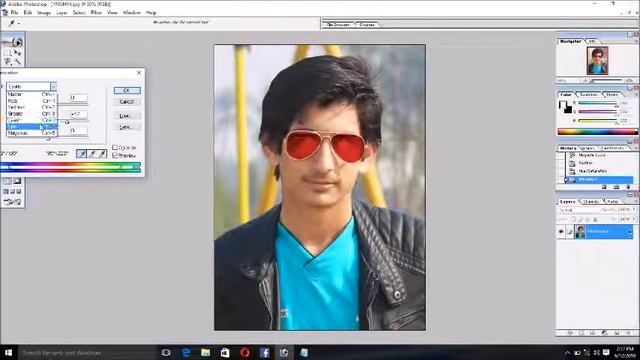Viewport: 640px width, 360px height.
Task: Click the Hue value input field
Action: [78, 98]
